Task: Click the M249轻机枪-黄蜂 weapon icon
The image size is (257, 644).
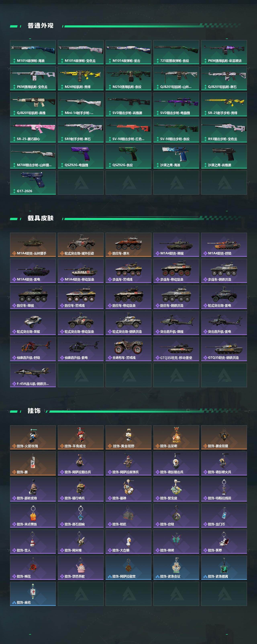Action: pyautogui.click(x=81, y=78)
